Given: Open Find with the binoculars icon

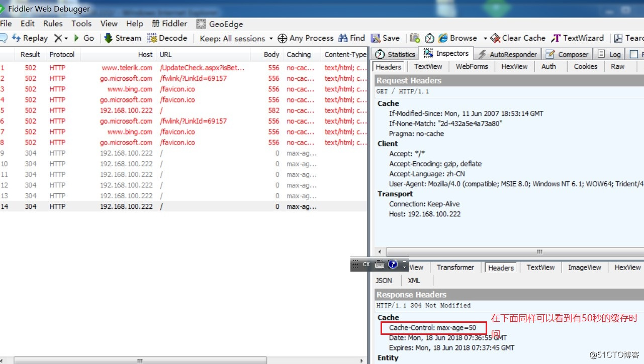Looking at the screenshot, I should 343,38.
